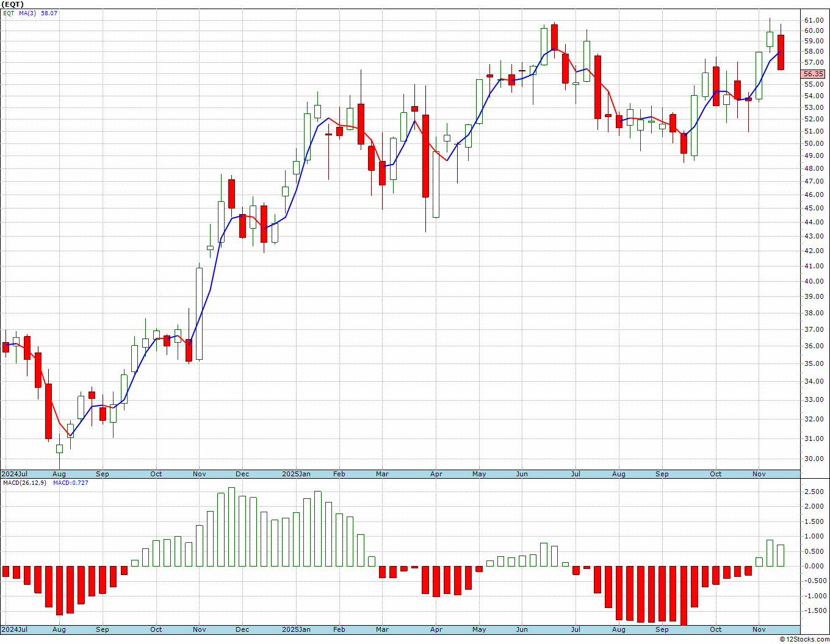This screenshot has height=644, width=830.
Task: Click the 0.000 MACD axis label
Action: coord(815,566)
